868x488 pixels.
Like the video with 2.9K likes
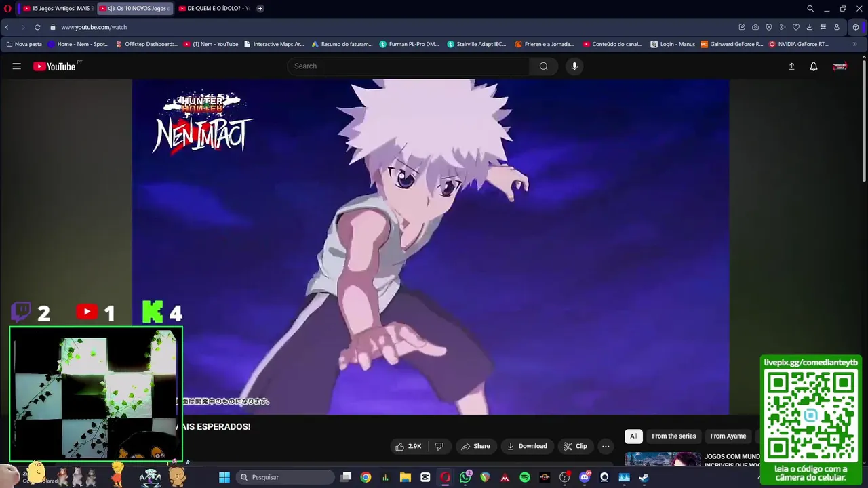pos(408,446)
